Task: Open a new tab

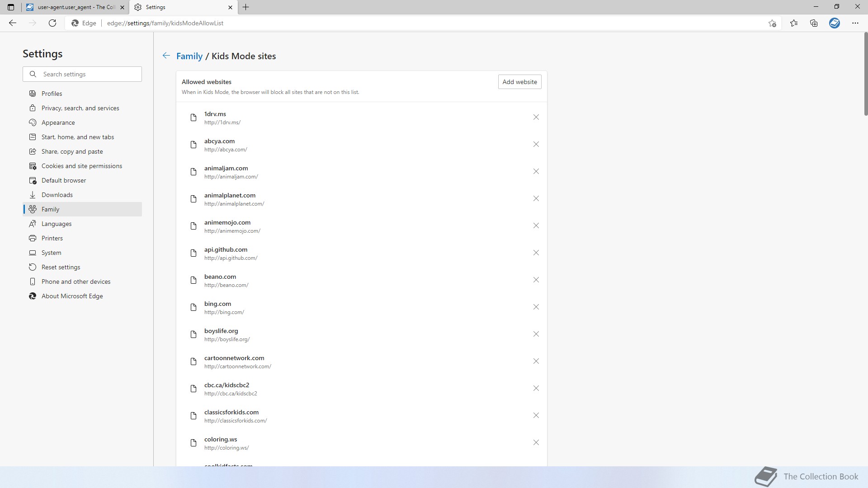Action: (x=245, y=7)
